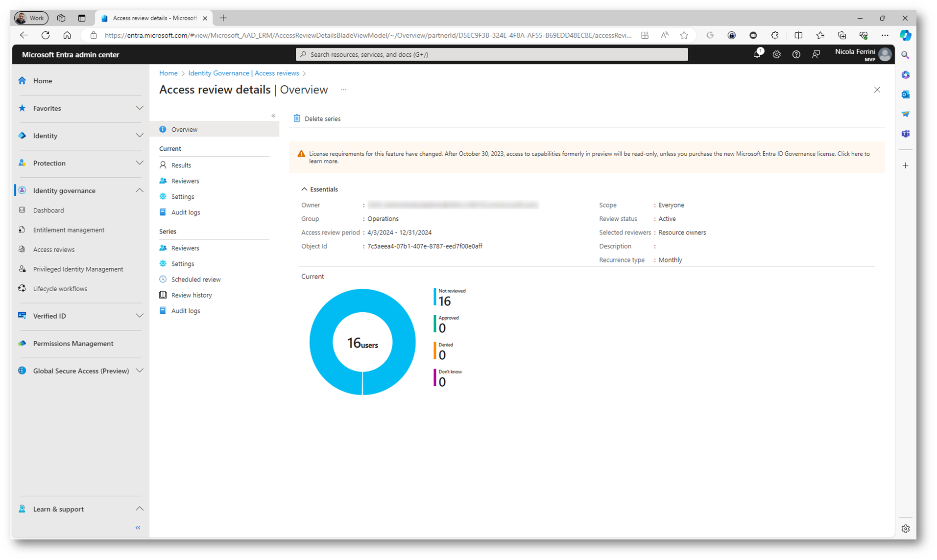Expand the Verified ID section

pos(139,316)
